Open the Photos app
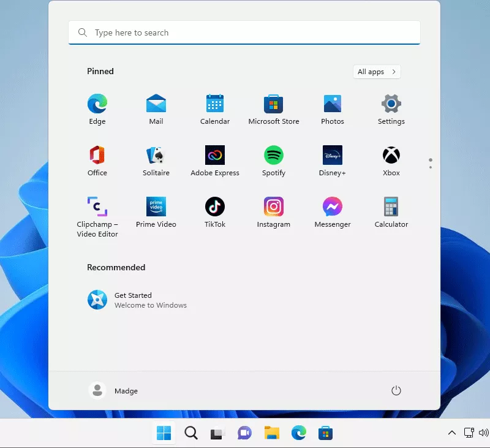490x448 pixels. [332, 104]
